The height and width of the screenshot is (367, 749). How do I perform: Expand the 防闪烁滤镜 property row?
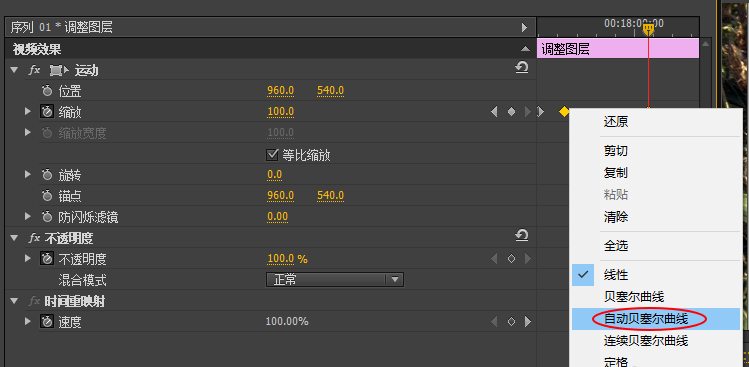pyautogui.click(x=28, y=217)
